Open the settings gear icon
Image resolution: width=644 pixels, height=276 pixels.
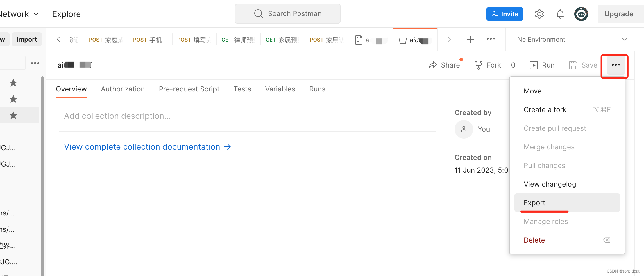[539, 14]
